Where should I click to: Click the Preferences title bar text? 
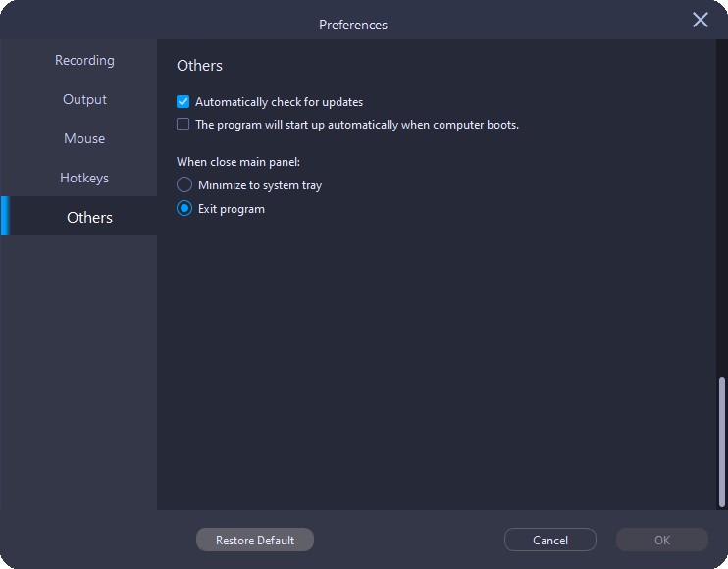click(x=353, y=25)
